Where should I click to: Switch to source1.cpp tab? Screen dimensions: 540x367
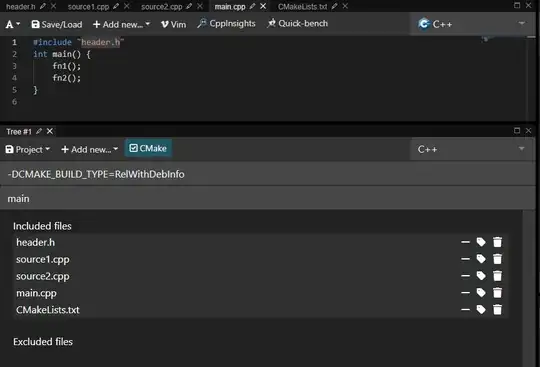pos(88,7)
